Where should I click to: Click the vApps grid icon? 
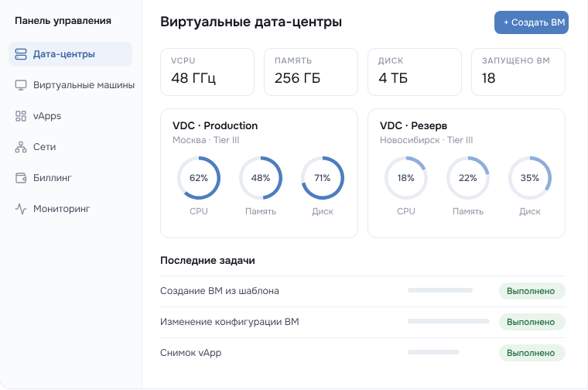(x=21, y=116)
